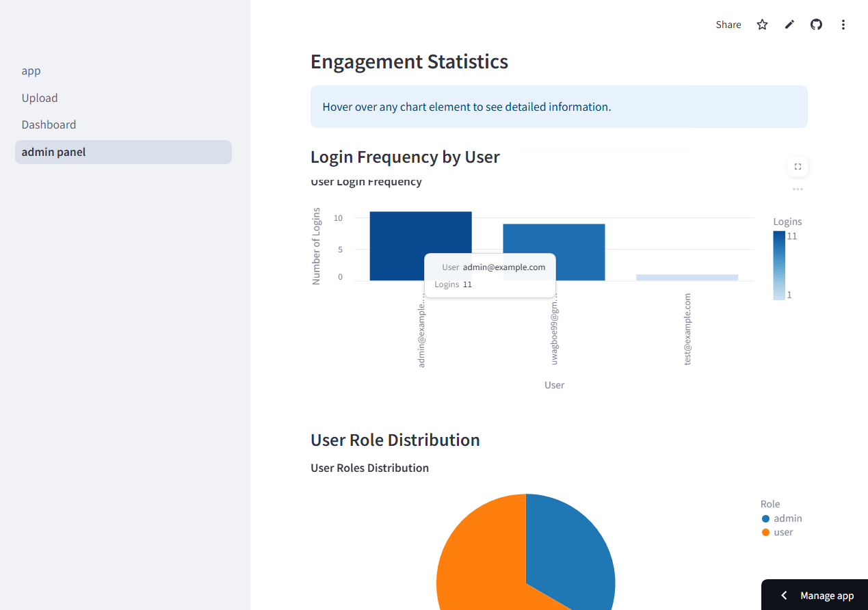This screenshot has height=610, width=868.
Task: Open the Dashboard page
Action: (49, 124)
